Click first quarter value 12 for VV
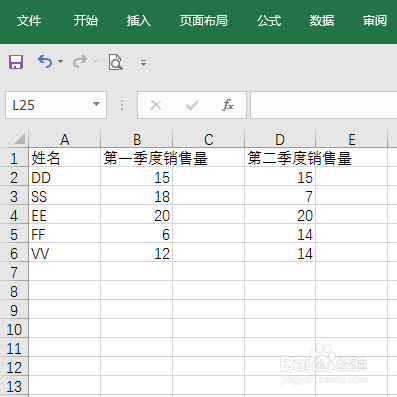Viewport: 397px width, 397px height. [137, 253]
